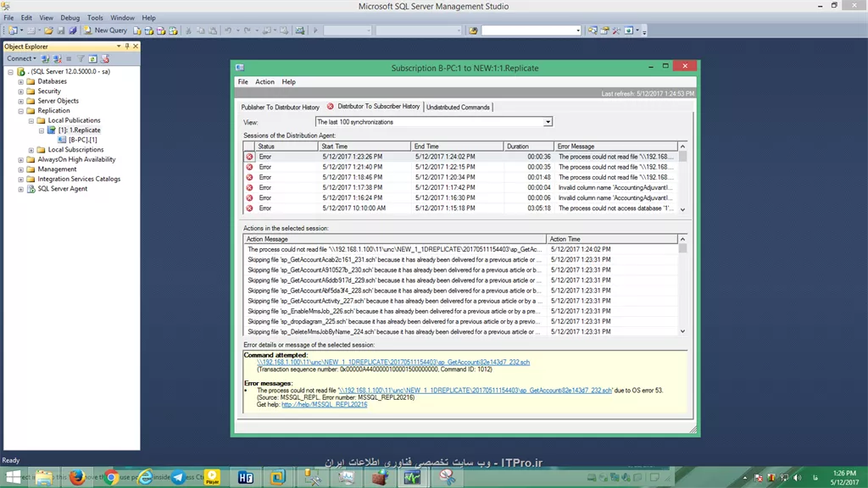Switch to Publisher To Distributor History tab
This screenshot has width=868, height=488.
[280, 108]
